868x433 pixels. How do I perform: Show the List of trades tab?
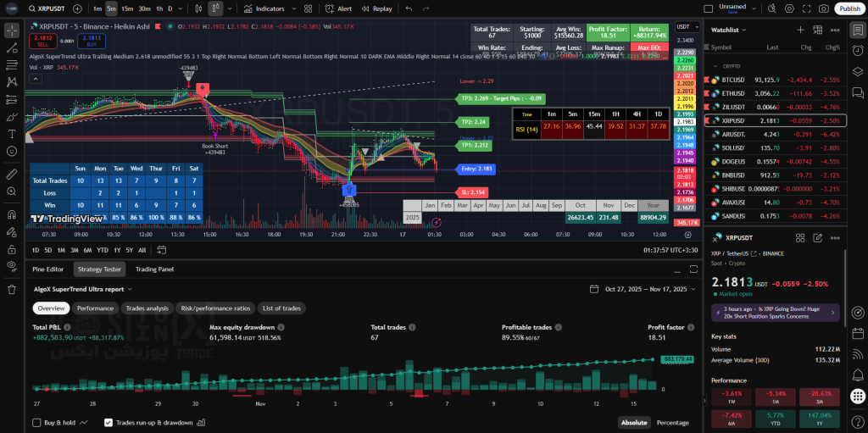tap(282, 308)
